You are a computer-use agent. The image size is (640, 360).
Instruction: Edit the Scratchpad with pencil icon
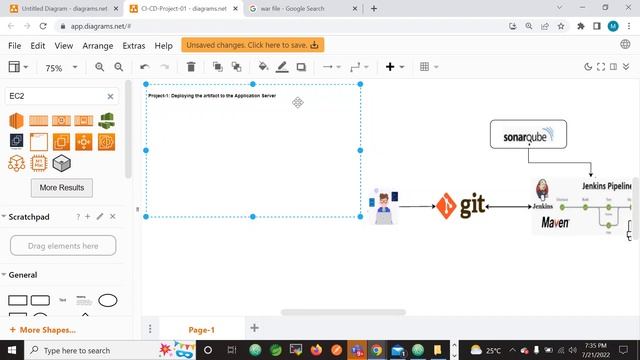[x=100, y=216]
